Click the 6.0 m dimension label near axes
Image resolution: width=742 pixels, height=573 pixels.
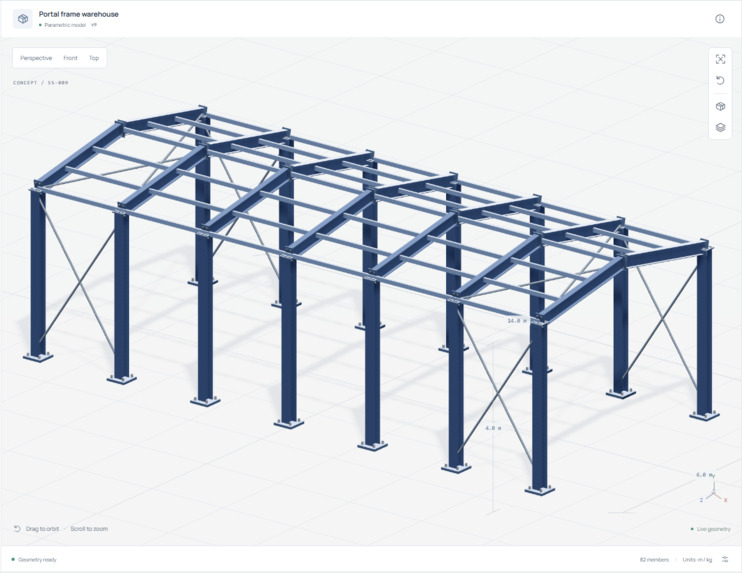705,475
